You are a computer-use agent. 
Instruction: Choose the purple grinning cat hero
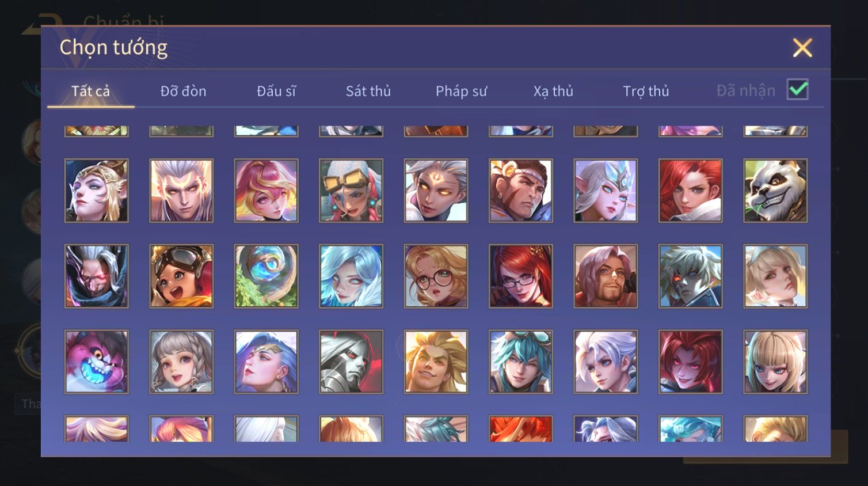point(97,362)
